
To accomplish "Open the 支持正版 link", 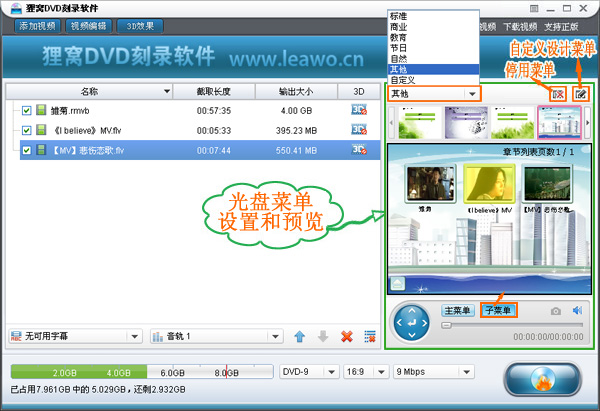I will 561,27.
